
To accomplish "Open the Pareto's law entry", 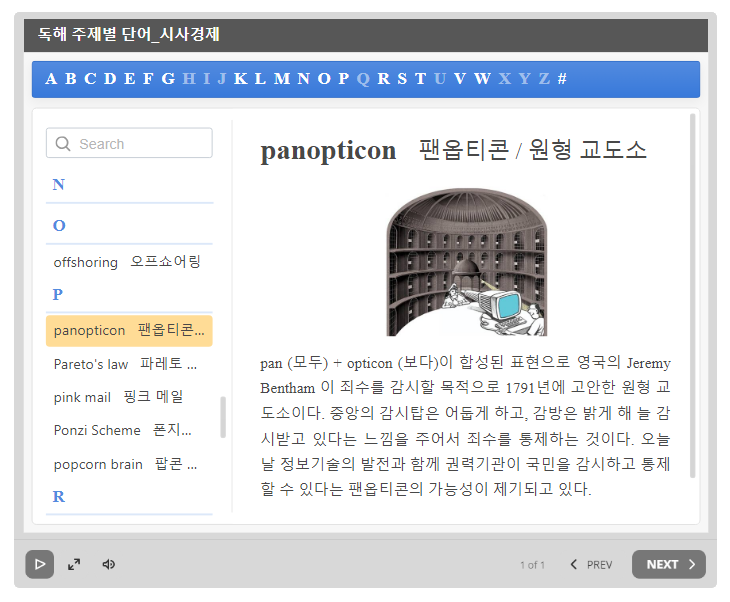I will click(x=126, y=364).
